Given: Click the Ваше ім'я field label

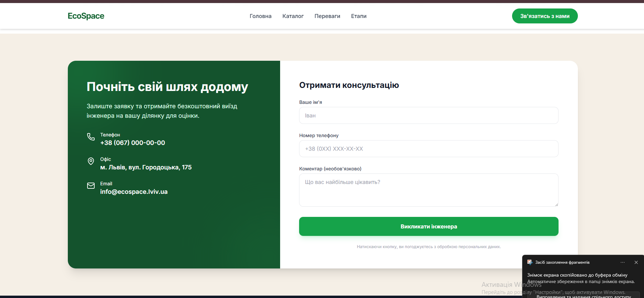Looking at the screenshot, I should click(311, 102).
